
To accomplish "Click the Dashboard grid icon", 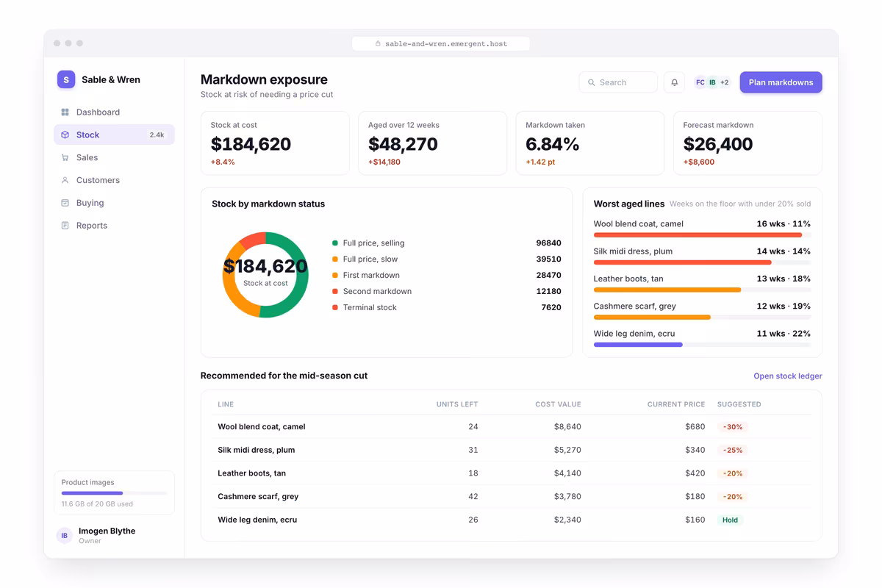I will coord(65,112).
